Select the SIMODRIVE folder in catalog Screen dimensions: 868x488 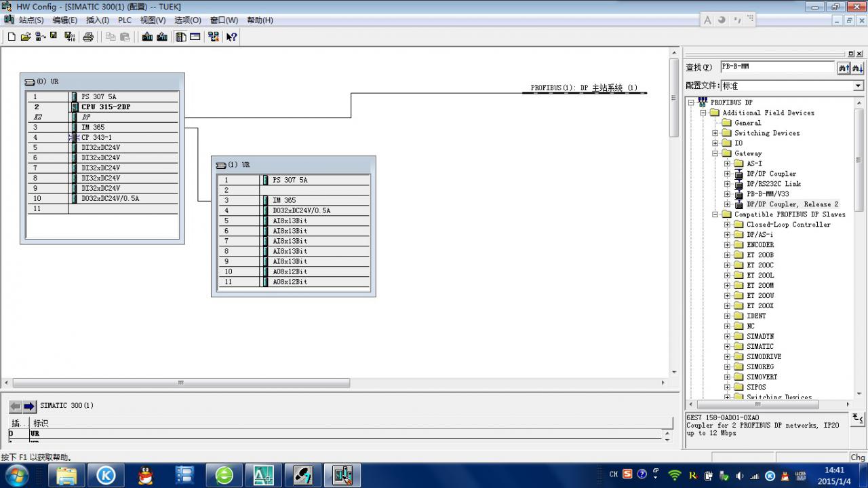tap(764, 357)
